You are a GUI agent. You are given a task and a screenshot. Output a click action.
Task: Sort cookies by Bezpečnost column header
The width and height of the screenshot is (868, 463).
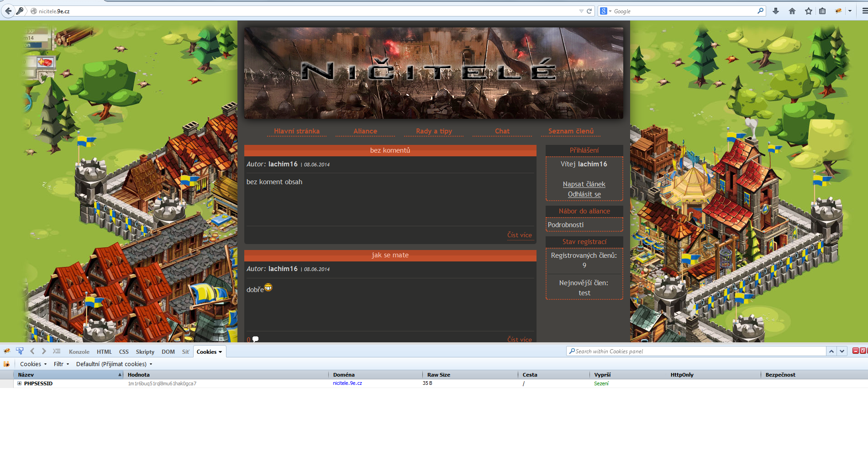click(815, 375)
